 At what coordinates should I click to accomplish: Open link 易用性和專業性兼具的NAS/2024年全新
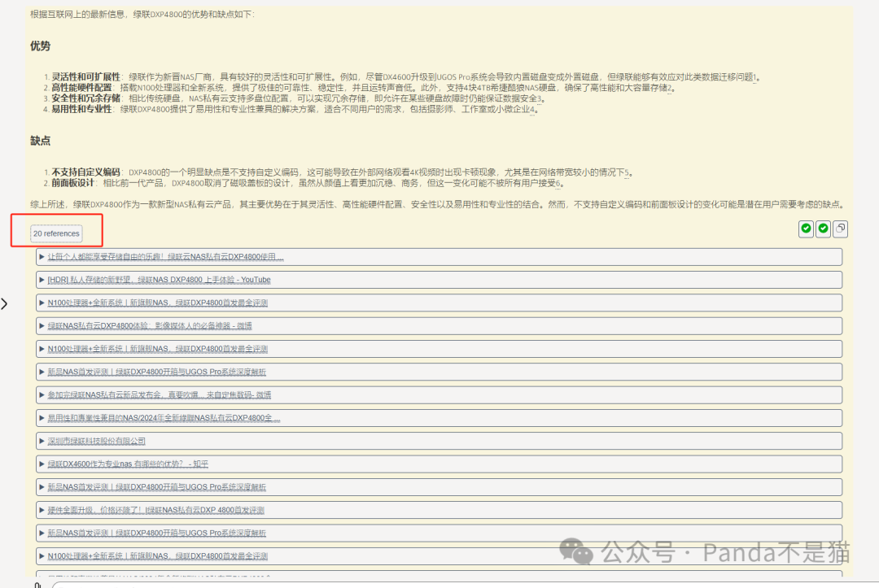tap(164, 418)
